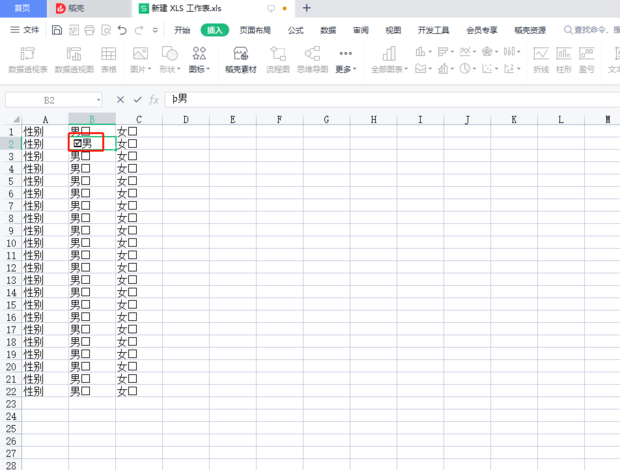Insert a 数据透视表 pivot table
Image resolution: width=620 pixels, height=470 pixels.
(28, 60)
